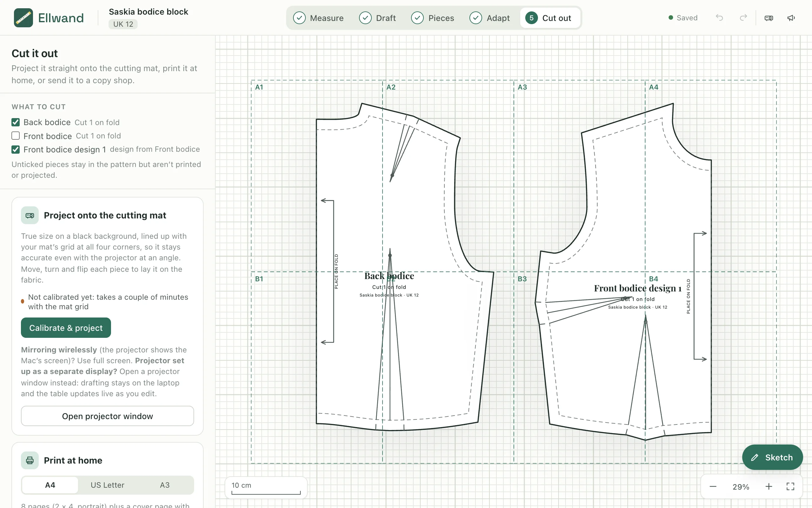The width and height of the screenshot is (812, 508).
Task: Click the projector icon beside Project onto the cutting mat
Action: click(30, 215)
